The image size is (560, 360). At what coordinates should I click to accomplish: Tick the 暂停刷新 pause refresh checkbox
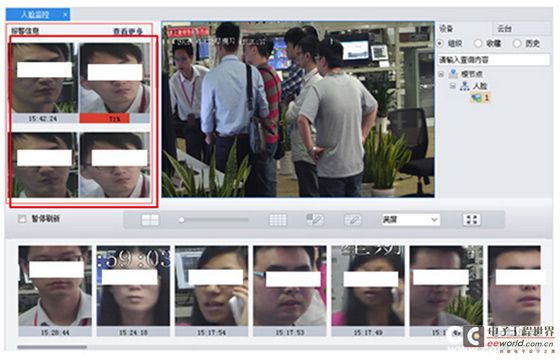point(22,219)
